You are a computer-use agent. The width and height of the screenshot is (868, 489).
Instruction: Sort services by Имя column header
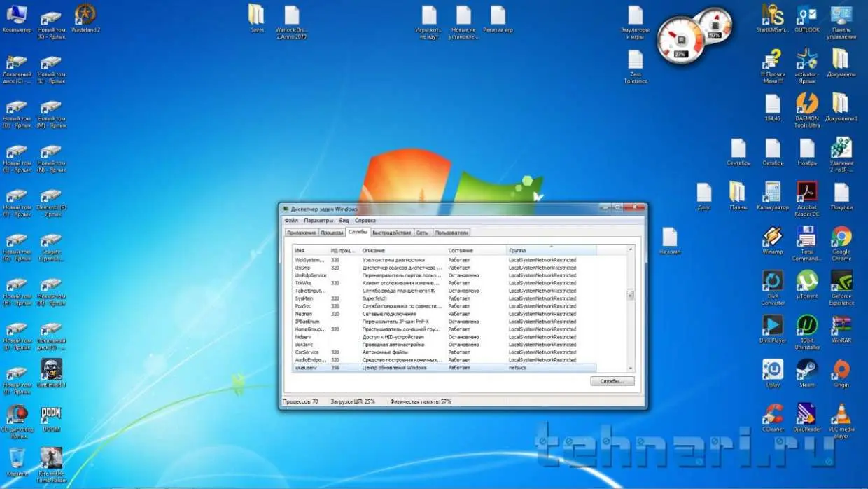(x=311, y=250)
